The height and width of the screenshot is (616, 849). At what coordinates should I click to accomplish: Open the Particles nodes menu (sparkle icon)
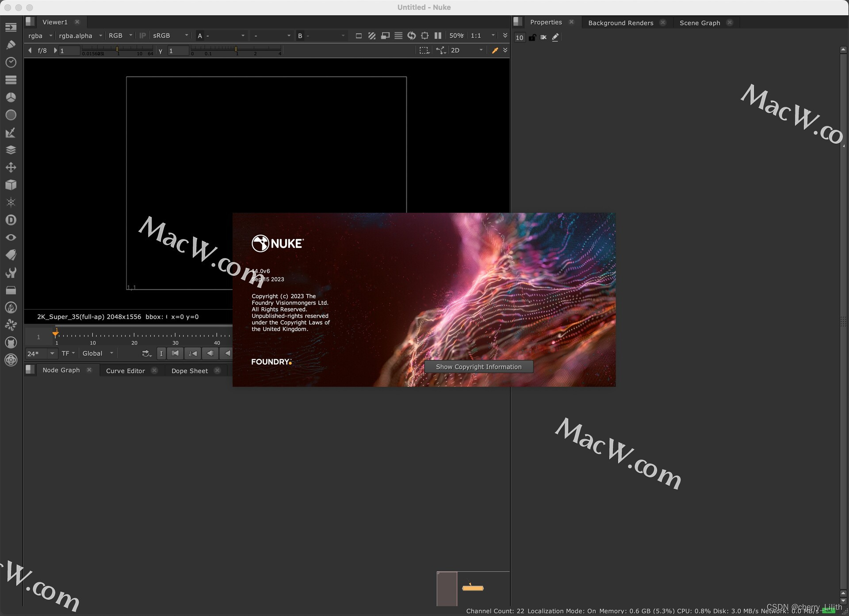coord(11,202)
